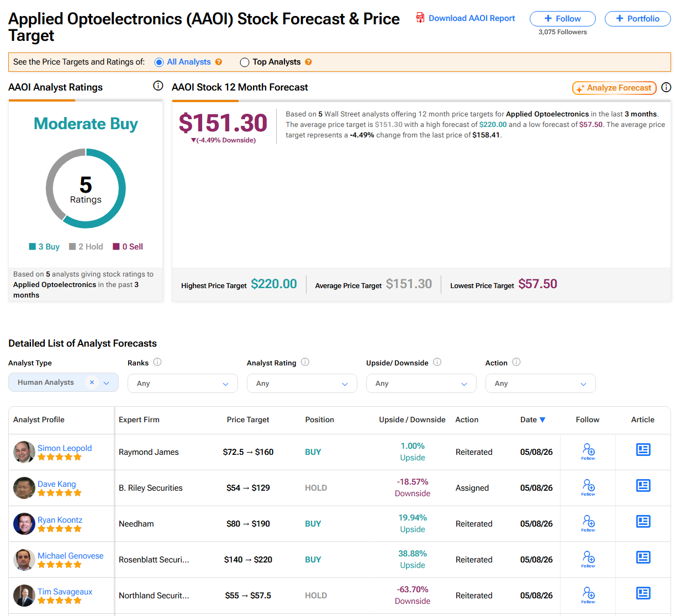Viewport: 676px width, 616px height.
Task: Click the Date column sort arrow
Action: point(542,420)
